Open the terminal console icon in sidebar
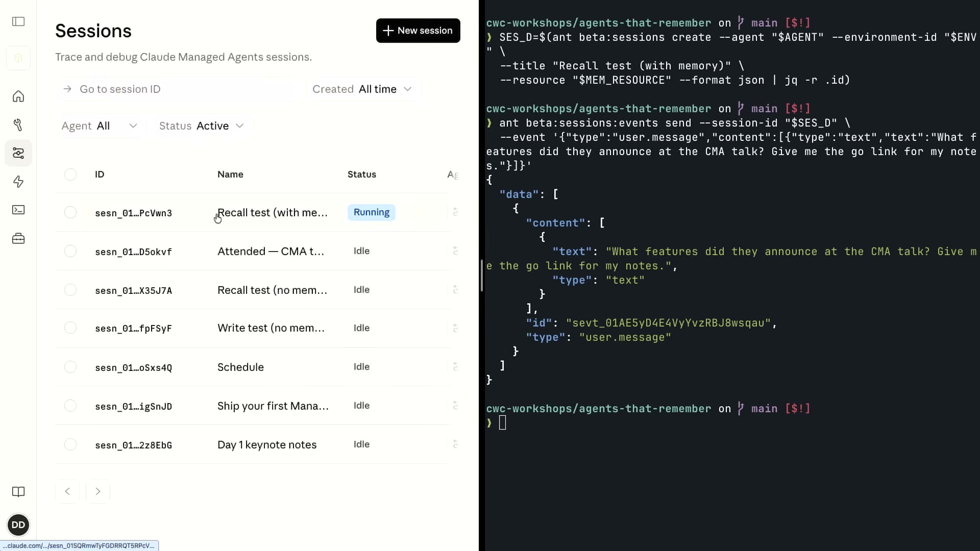The width and height of the screenshot is (980, 551). point(18,210)
